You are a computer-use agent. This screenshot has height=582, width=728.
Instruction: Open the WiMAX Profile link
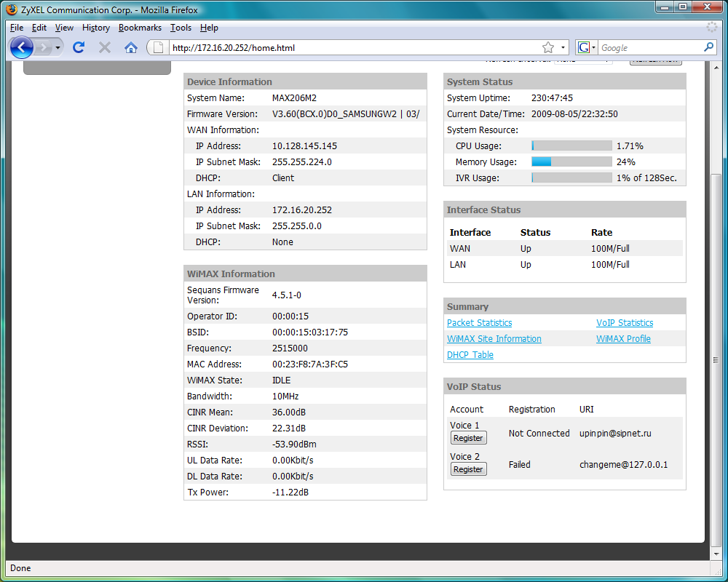coord(623,339)
